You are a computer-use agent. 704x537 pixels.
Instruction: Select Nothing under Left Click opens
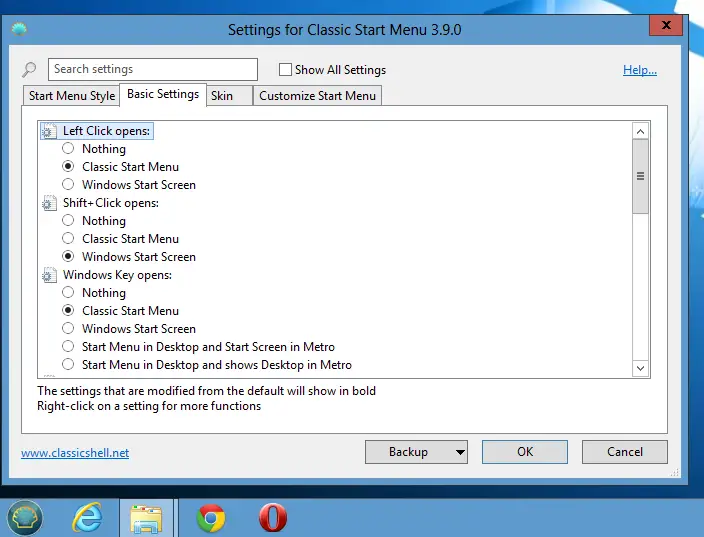click(x=68, y=148)
